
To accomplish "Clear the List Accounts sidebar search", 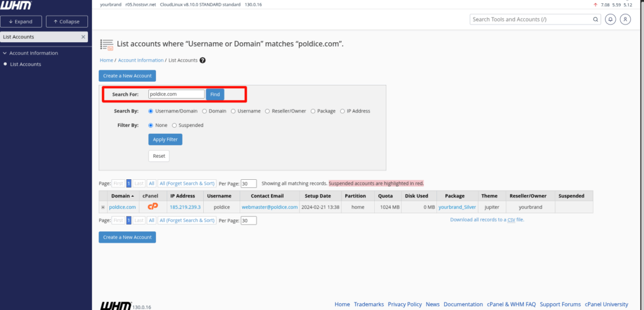I will [x=83, y=37].
